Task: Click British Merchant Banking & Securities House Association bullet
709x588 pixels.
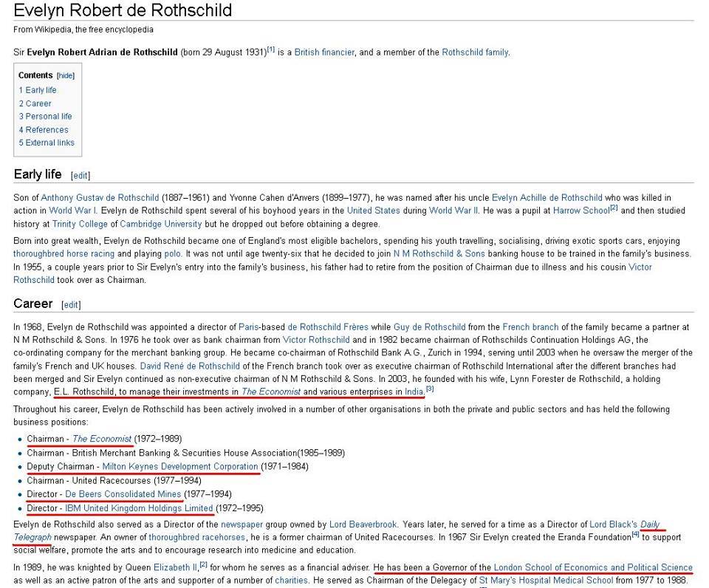Action: point(185,453)
